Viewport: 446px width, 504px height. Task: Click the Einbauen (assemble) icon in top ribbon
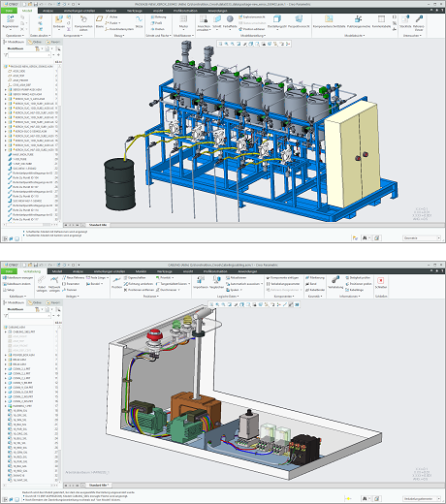[x=59, y=22]
